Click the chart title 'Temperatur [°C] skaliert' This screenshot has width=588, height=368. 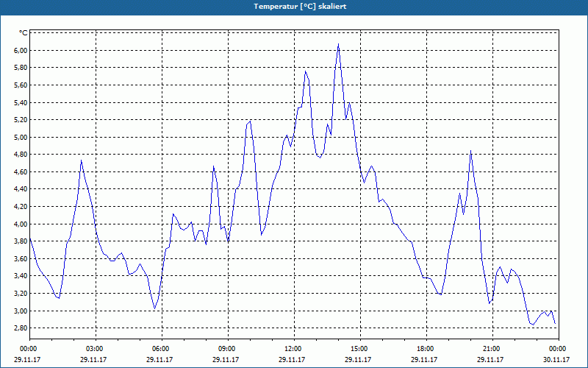point(300,7)
